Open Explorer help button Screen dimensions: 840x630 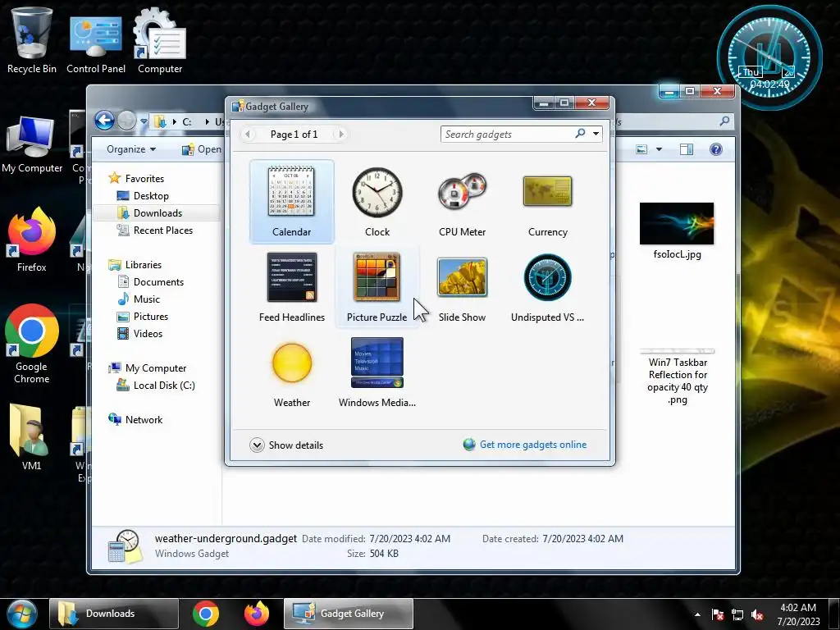click(x=715, y=149)
